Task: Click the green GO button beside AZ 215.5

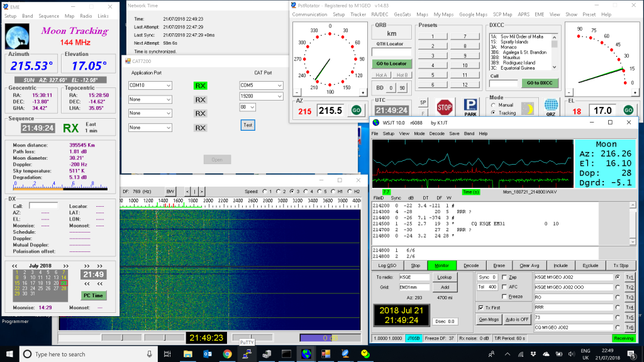Action: click(356, 110)
